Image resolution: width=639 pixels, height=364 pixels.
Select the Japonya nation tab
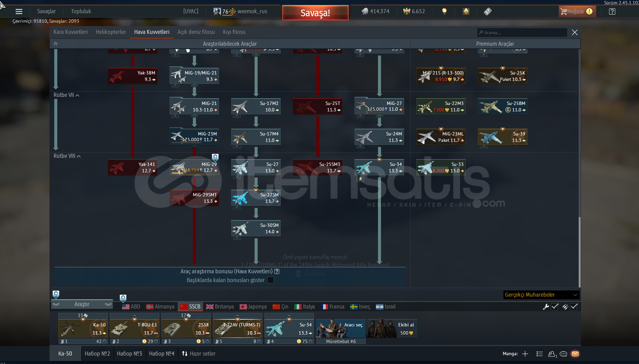coord(253,306)
